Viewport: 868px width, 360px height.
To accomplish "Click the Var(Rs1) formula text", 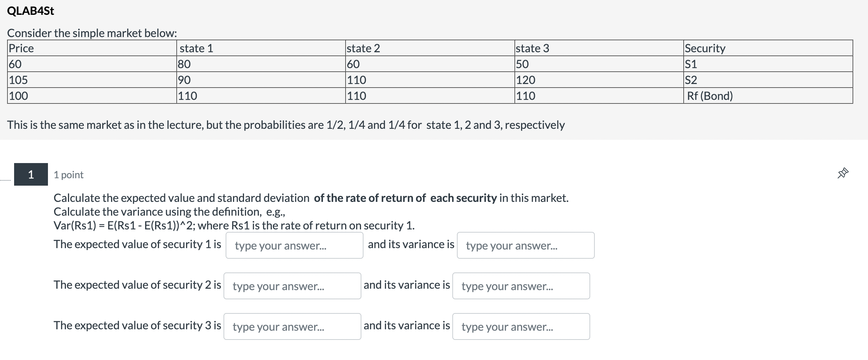I will [234, 225].
